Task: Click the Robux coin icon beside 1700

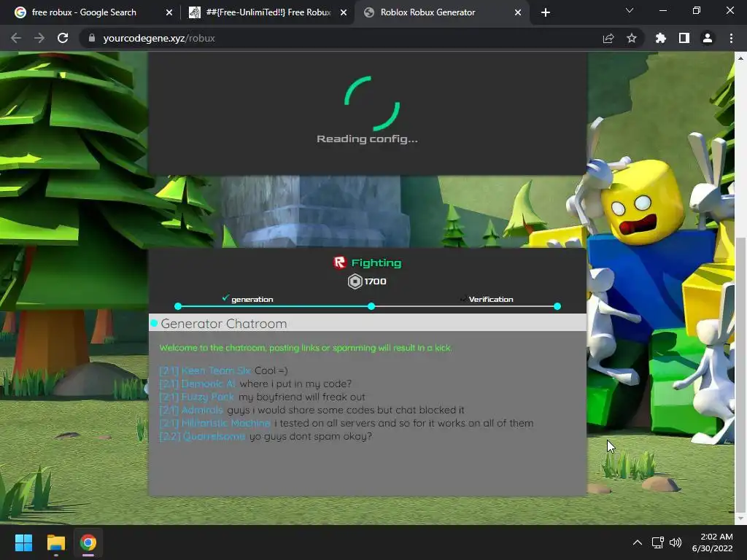Action: (x=355, y=281)
